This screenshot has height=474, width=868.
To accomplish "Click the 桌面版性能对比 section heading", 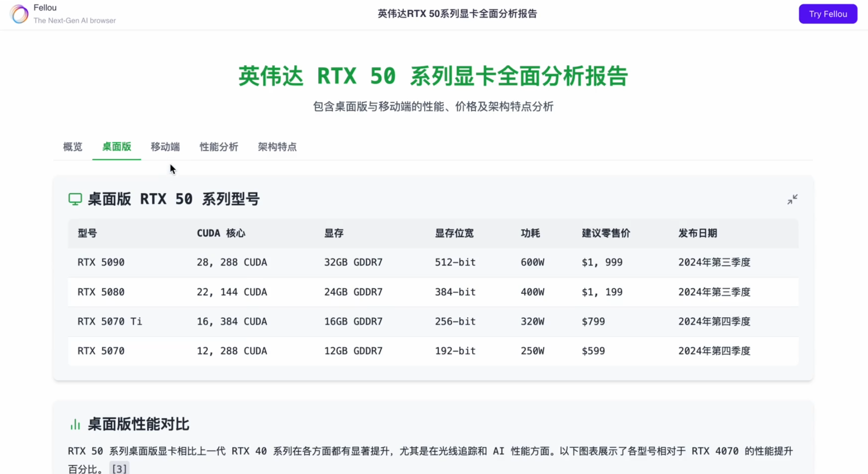I will click(x=138, y=424).
